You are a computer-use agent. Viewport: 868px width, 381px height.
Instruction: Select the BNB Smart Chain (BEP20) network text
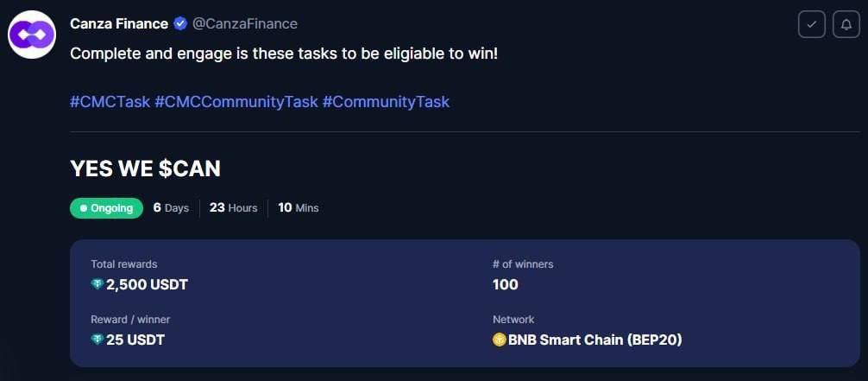pyautogui.click(x=595, y=340)
